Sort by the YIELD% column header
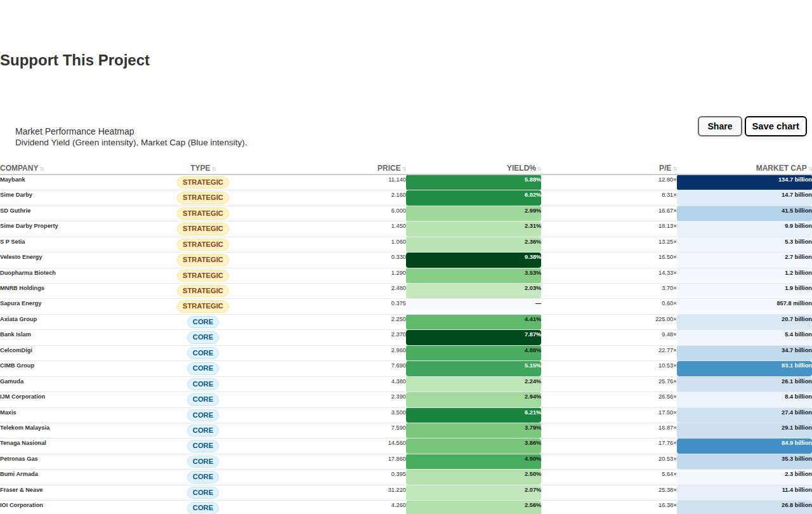 coord(524,168)
